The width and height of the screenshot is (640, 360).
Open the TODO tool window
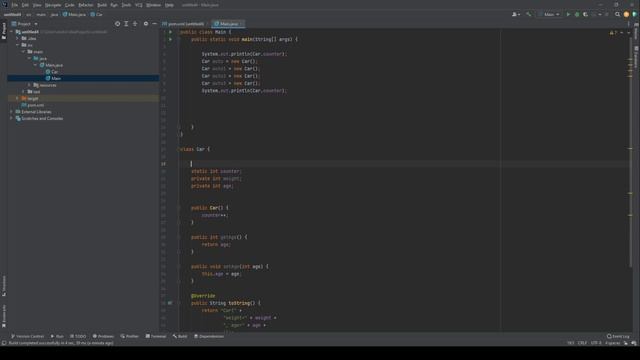point(78,336)
